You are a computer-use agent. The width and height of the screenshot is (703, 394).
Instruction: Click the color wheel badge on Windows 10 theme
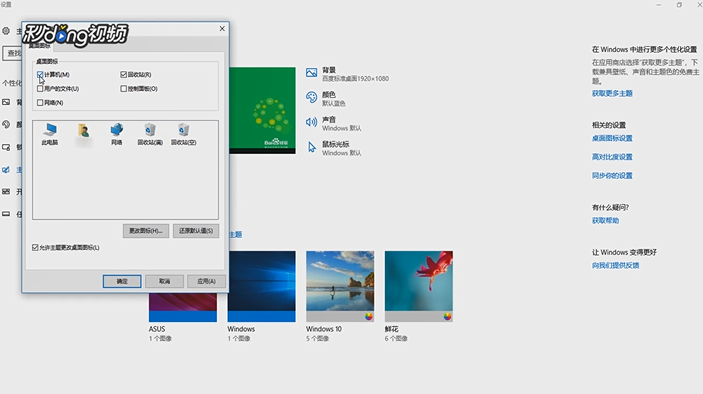[369, 316]
